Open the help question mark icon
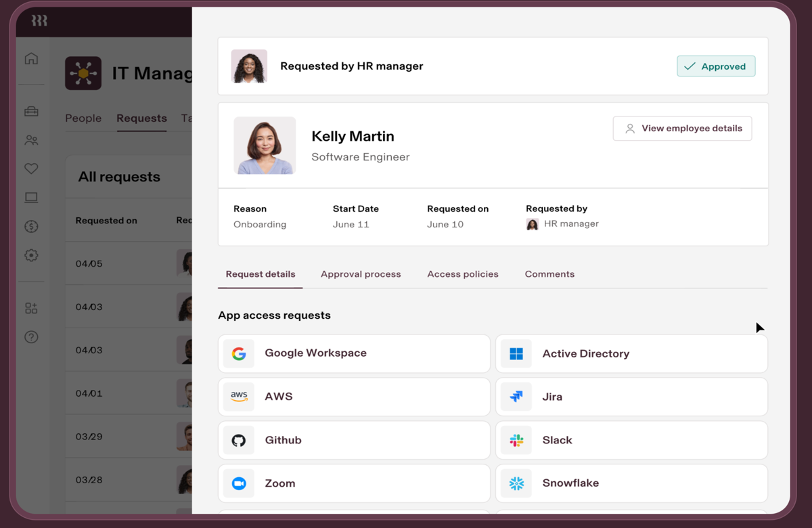The image size is (812, 528). (31, 337)
